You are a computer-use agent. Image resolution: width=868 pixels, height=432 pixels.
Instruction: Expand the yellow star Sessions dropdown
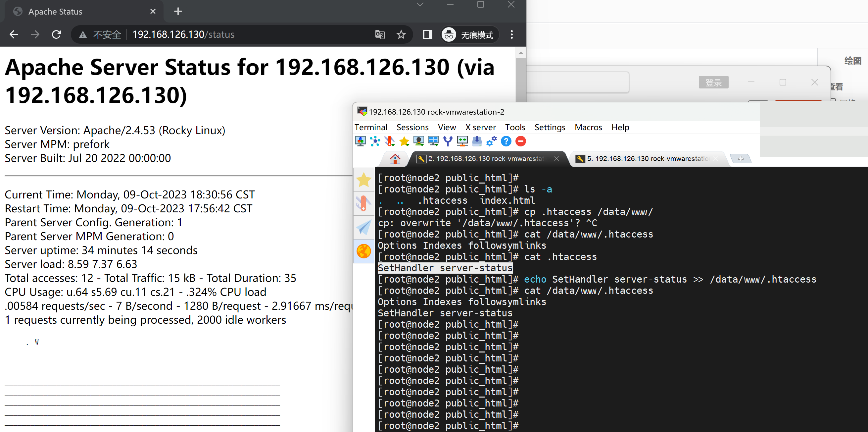click(404, 141)
